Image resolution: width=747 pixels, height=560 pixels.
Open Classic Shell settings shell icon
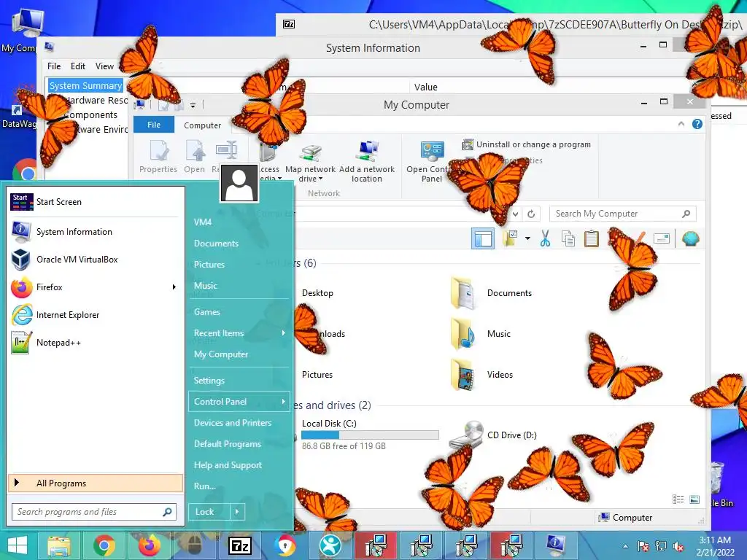pyautogui.click(x=690, y=238)
